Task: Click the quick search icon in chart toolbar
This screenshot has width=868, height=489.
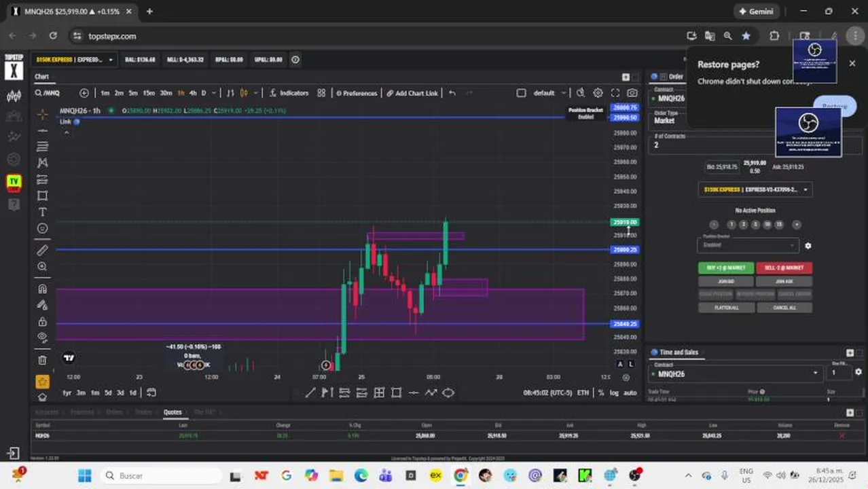Action: [x=580, y=93]
